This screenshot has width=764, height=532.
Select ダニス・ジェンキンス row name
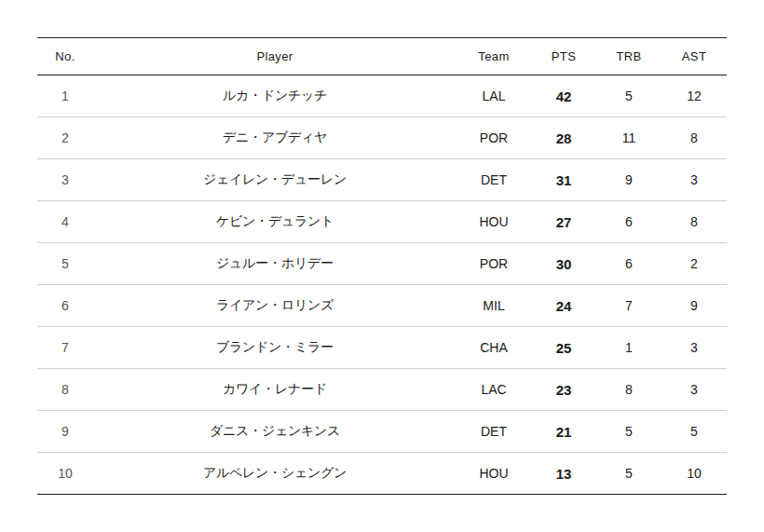click(275, 431)
